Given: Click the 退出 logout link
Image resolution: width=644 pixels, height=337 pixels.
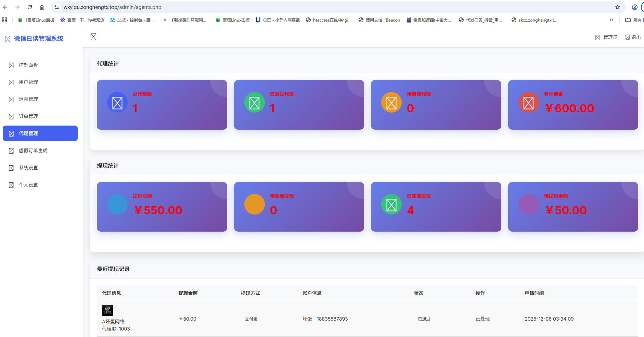Looking at the screenshot, I should pyautogui.click(x=633, y=37).
